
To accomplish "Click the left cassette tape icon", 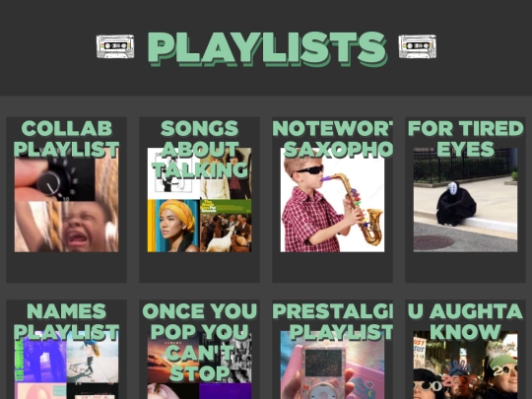I will point(115,46).
